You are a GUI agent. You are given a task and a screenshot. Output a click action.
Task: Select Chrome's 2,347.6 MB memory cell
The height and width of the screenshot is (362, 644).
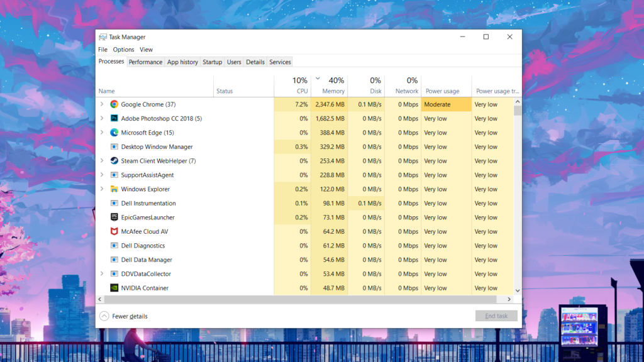[330, 104]
